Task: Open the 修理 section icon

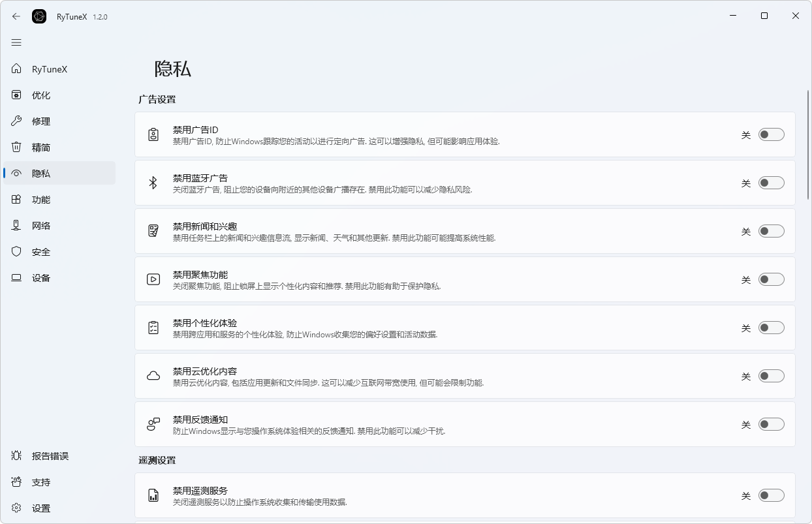Action: click(x=16, y=121)
